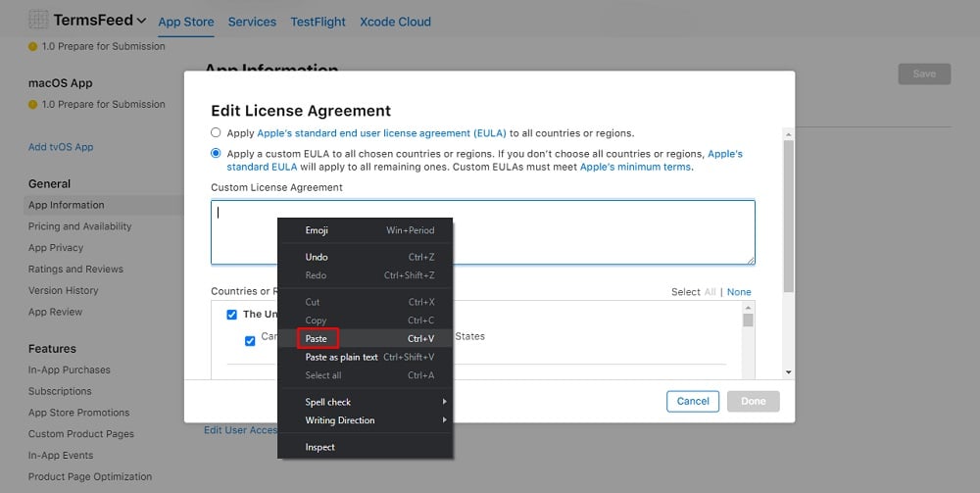Viewport: 980px width, 493px height.
Task: Open Ratings and Reviews in sidebar
Action: (75, 269)
